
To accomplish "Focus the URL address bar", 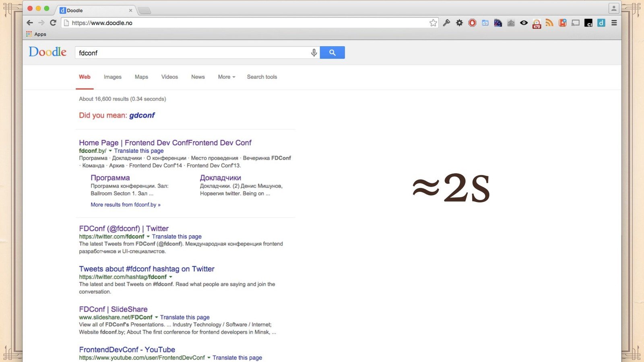I will pyautogui.click(x=250, y=23).
